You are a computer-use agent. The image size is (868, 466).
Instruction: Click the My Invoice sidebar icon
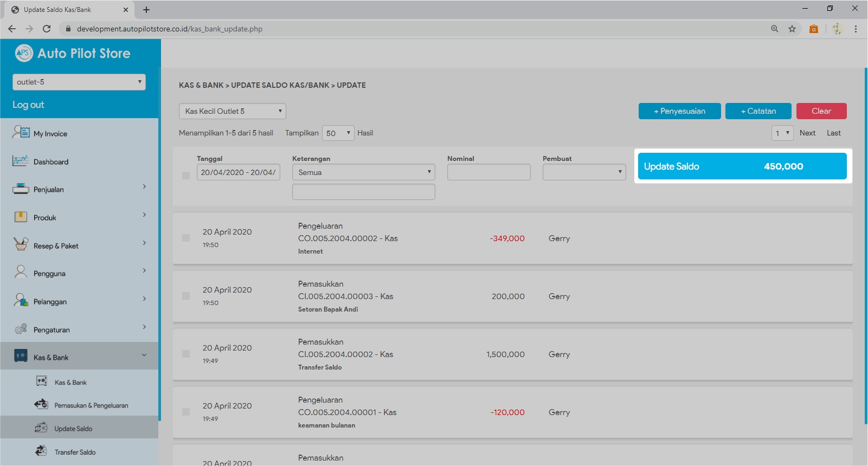(21, 132)
